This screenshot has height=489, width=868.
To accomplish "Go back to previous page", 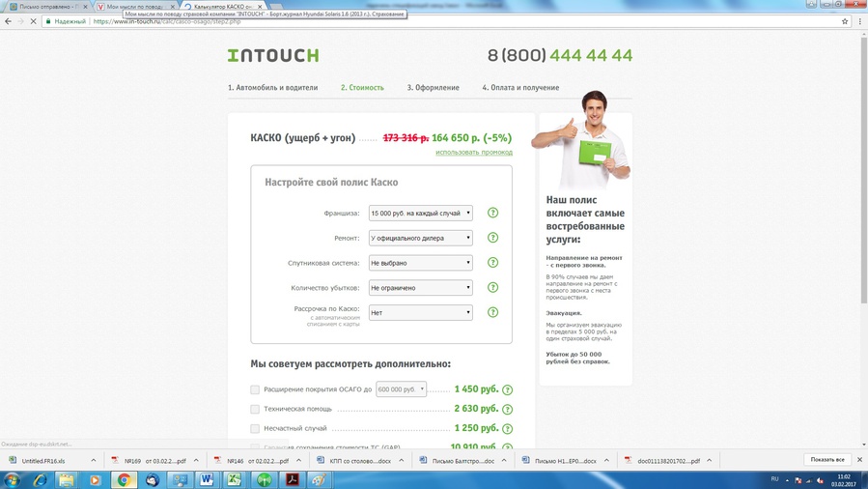I will point(8,21).
